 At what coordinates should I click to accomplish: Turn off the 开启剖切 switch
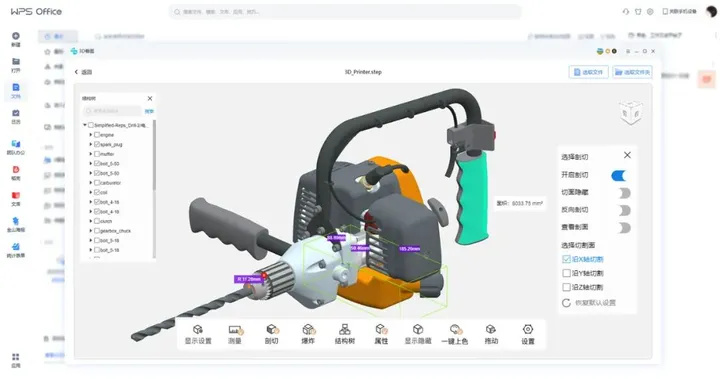619,175
